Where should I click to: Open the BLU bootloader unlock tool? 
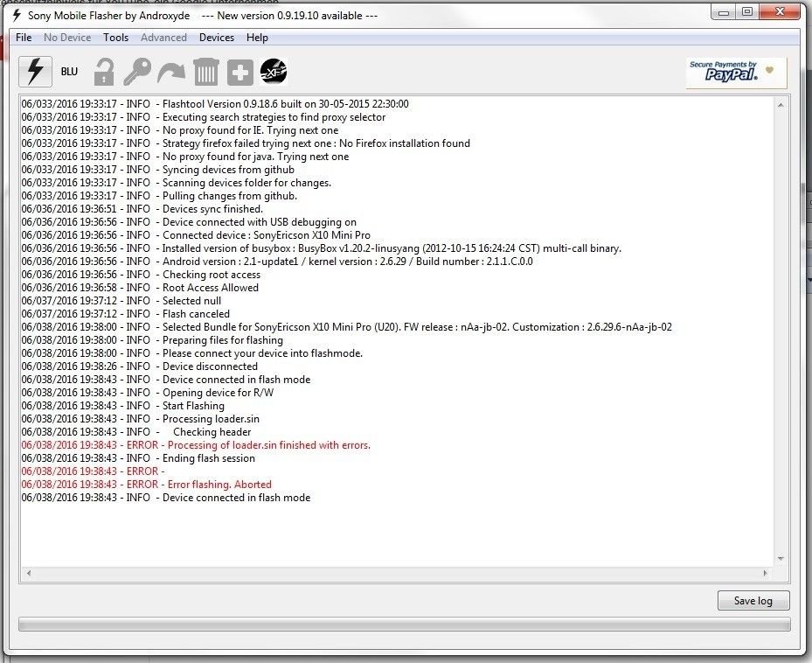click(x=69, y=72)
